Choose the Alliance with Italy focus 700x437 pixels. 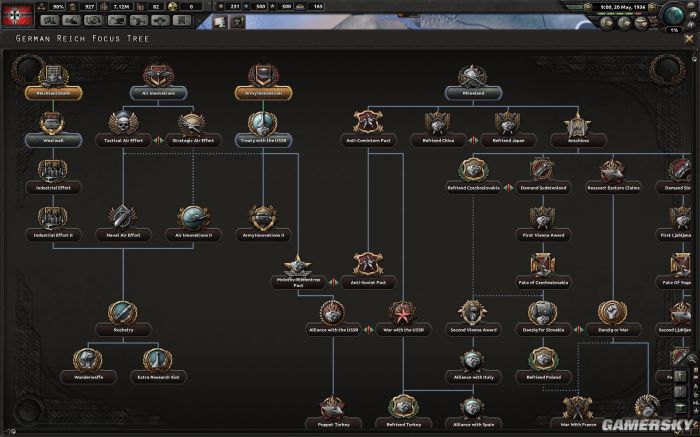click(473, 367)
